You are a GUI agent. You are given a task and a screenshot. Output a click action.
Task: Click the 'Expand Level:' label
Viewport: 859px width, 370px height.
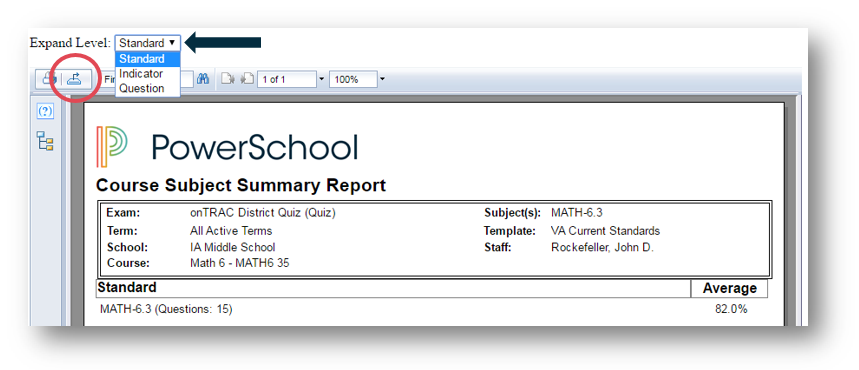pos(70,43)
